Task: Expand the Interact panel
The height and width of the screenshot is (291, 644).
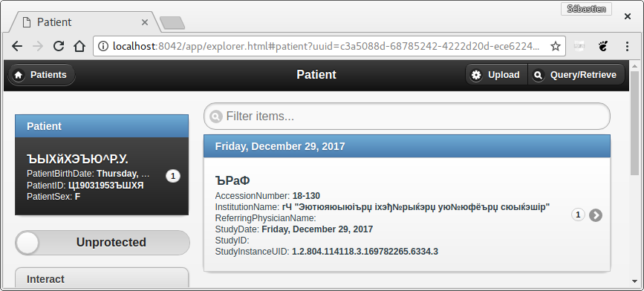Action: tap(102, 279)
